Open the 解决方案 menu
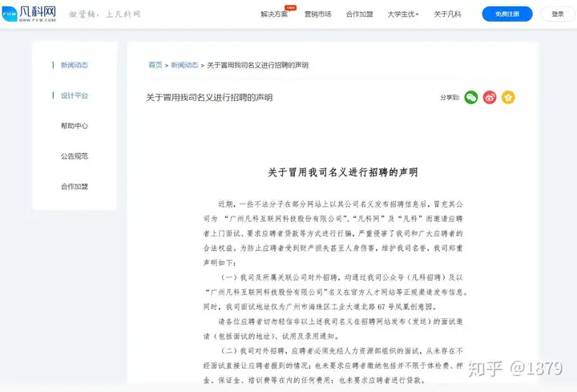 point(274,14)
